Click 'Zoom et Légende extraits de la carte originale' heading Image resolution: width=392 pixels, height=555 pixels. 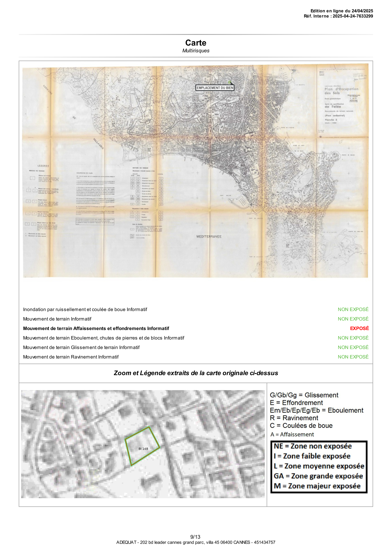point(196,373)
